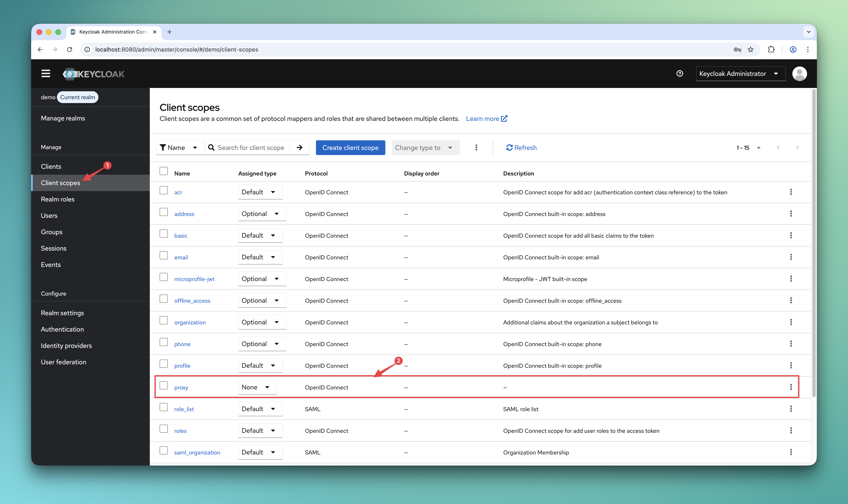
Task: Toggle the select-all checkbox in table header
Action: 164,171
